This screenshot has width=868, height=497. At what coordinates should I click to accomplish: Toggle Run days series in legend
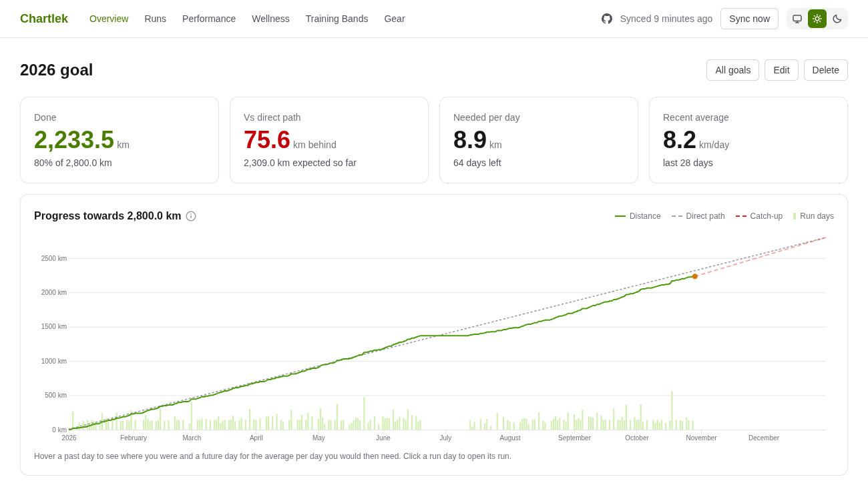[x=813, y=216]
